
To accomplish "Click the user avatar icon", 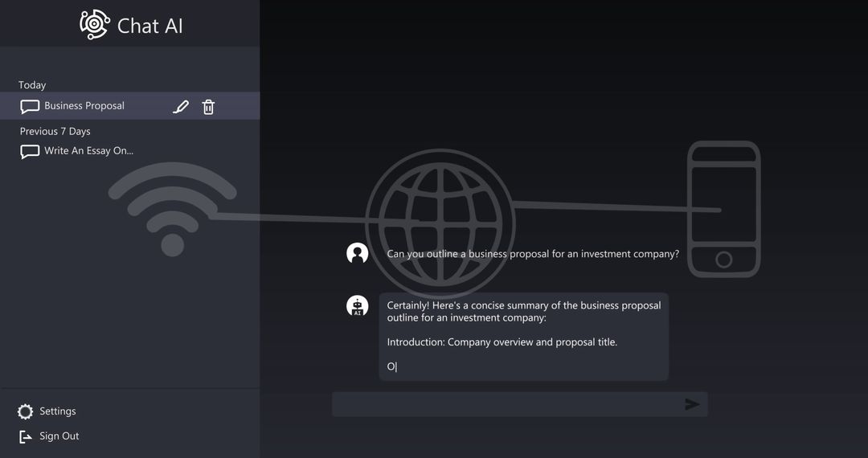I will pyautogui.click(x=357, y=253).
